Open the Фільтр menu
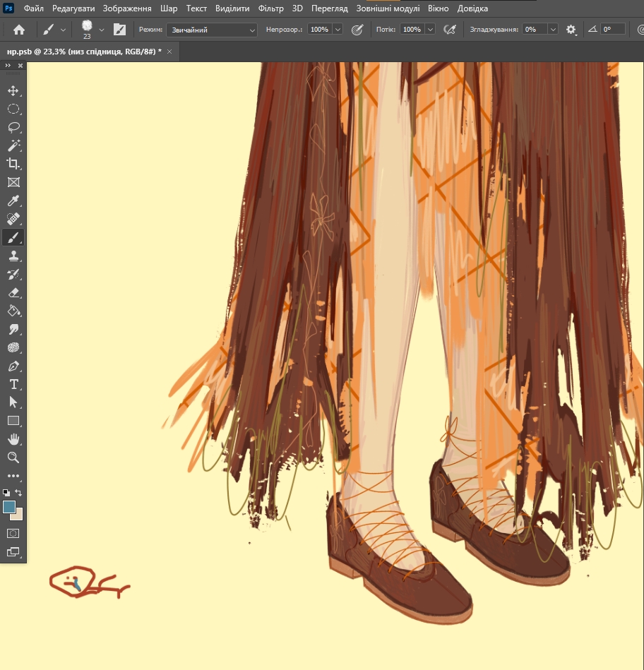644x670 pixels. [x=270, y=8]
